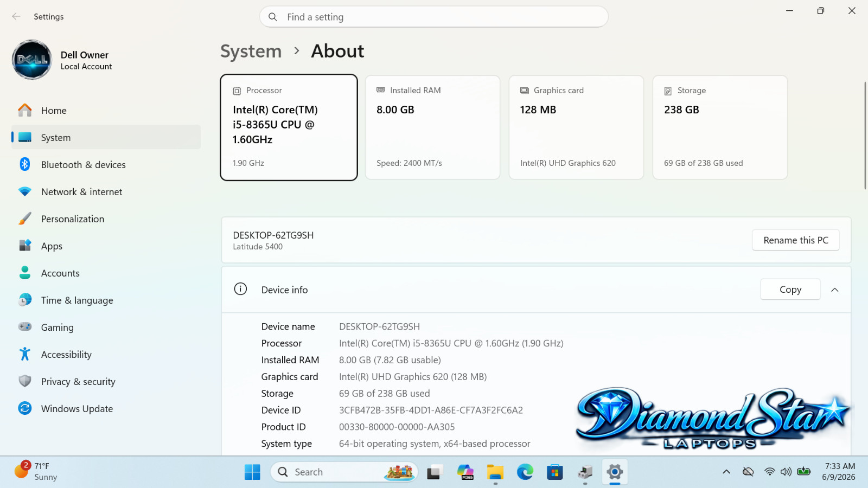Show hidden system tray icons

point(726,472)
